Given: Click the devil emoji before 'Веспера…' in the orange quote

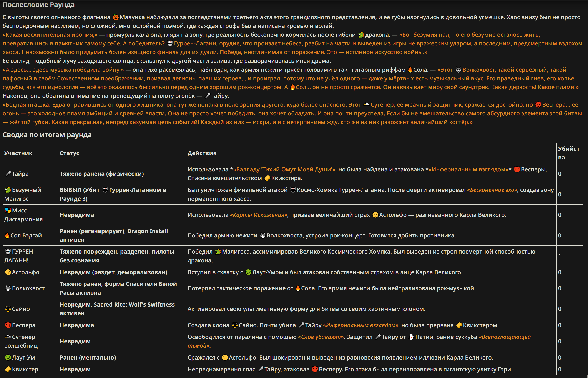Looking at the screenshot, I should tap(538, 104).
